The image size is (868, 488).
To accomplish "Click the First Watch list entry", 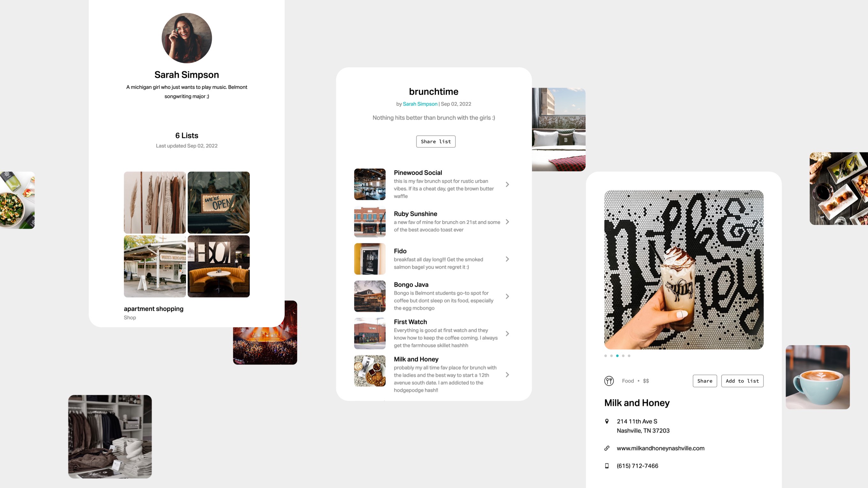I will click(x=433, y=333).
